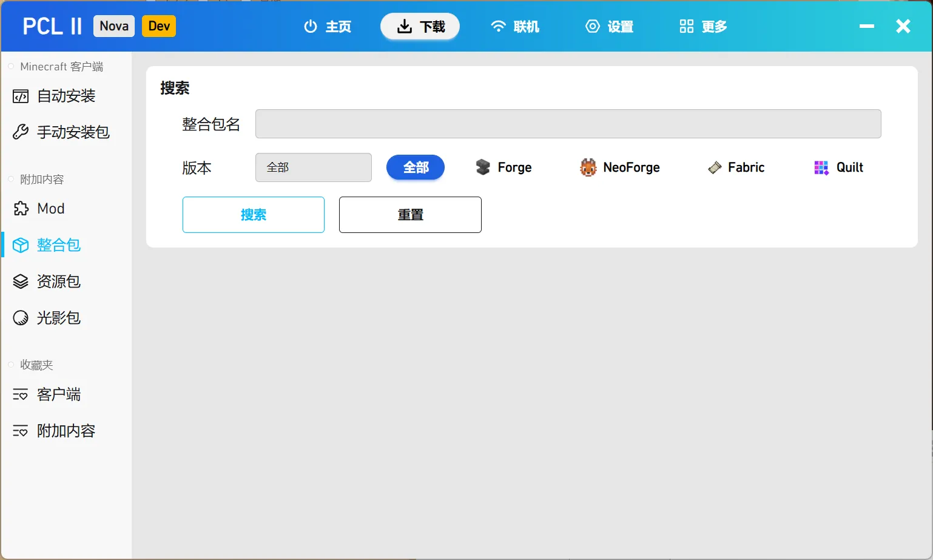Click the 搜索 card heading

pos(175,89)
